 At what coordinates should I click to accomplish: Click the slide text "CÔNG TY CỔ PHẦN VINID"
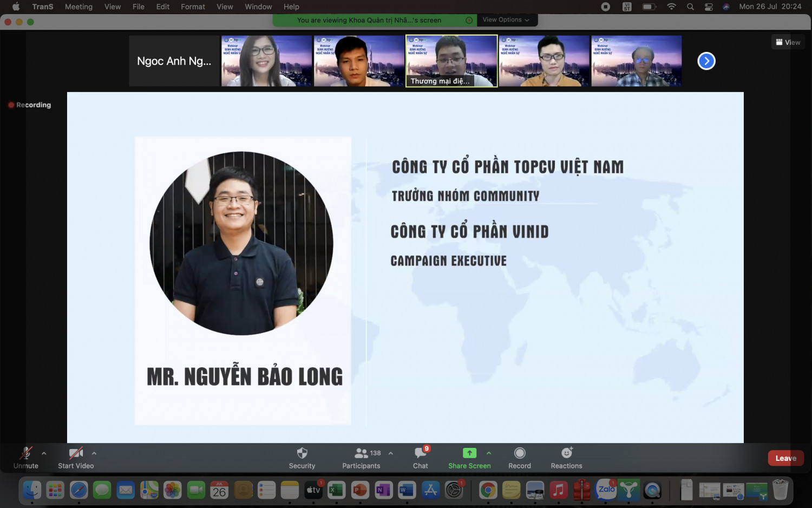click(469, 231)
